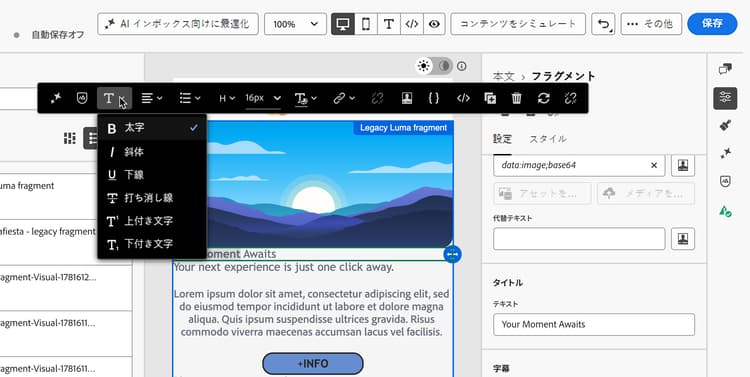Clear the data:image;base64 field with X
750x377 pixels.
pos(654,165)
